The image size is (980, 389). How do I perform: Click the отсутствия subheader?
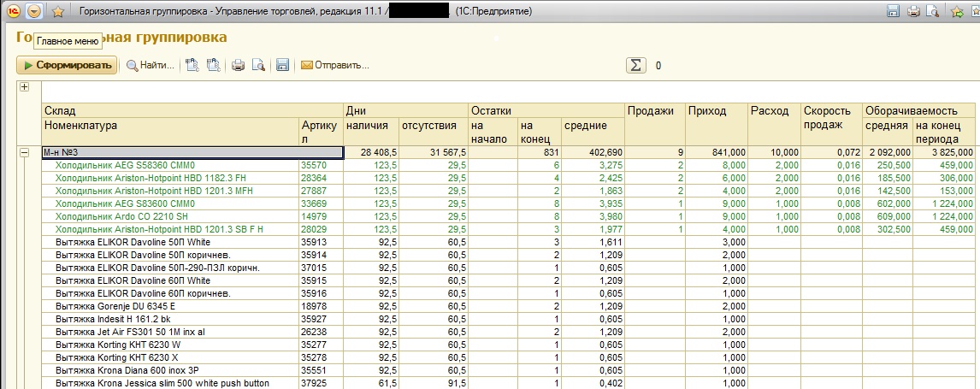433,132
